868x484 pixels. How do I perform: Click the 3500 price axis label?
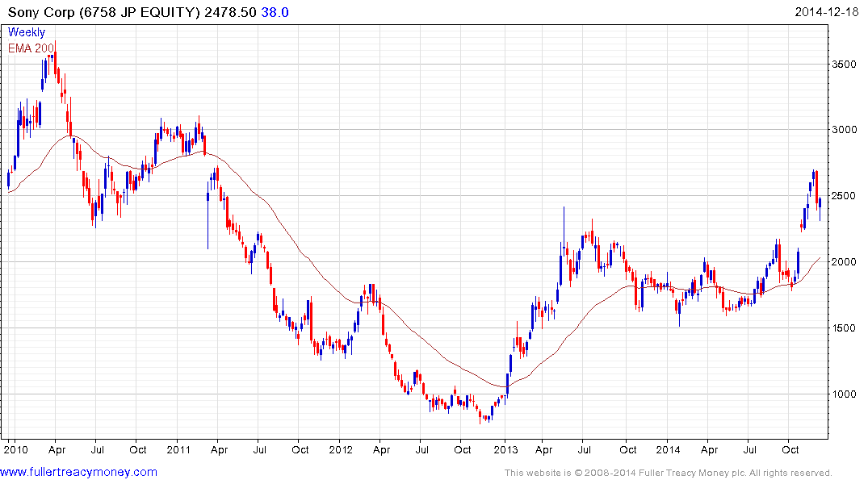coord(845,65)
